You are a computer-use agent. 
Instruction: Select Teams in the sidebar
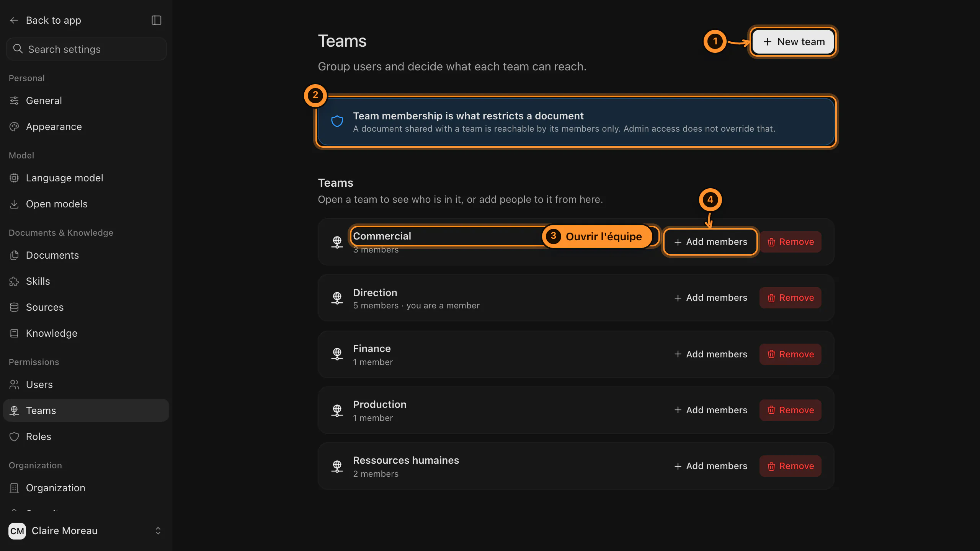coord(86,411)
